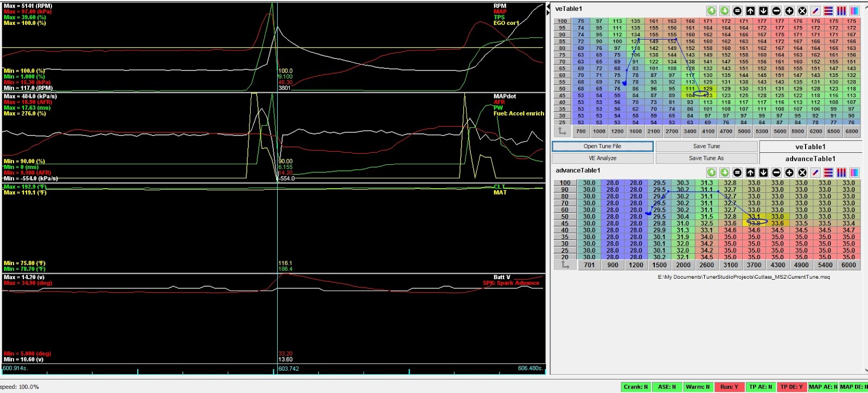Click the Save Tune button
The image size is (868, 393).
pos(706,146)
